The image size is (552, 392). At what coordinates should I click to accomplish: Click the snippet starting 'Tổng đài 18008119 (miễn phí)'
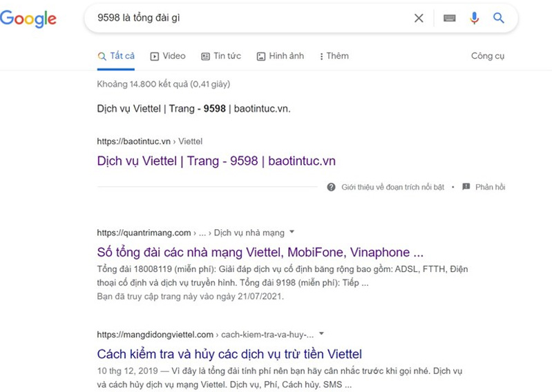(283, 276)
